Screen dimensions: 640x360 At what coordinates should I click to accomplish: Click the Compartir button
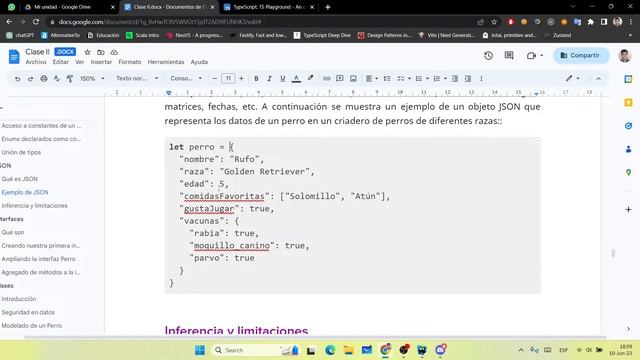(x=581, y=56)
